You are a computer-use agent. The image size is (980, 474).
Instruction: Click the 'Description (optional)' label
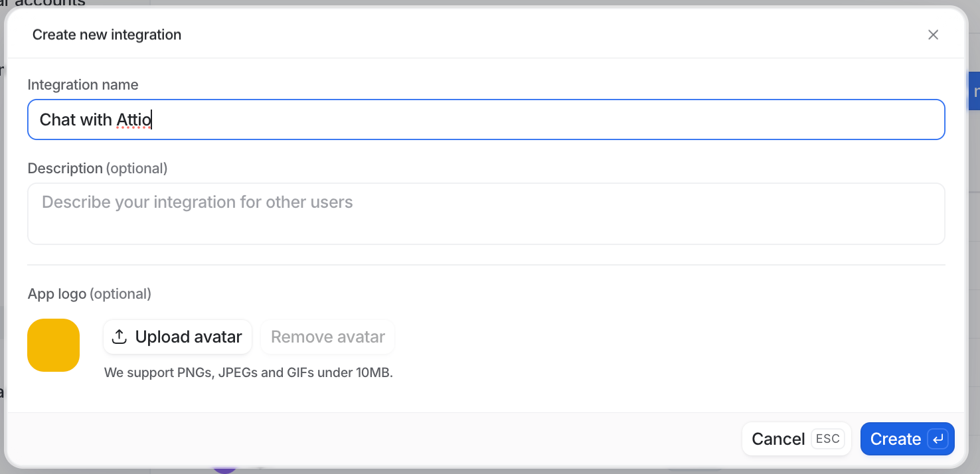[97, 168]
